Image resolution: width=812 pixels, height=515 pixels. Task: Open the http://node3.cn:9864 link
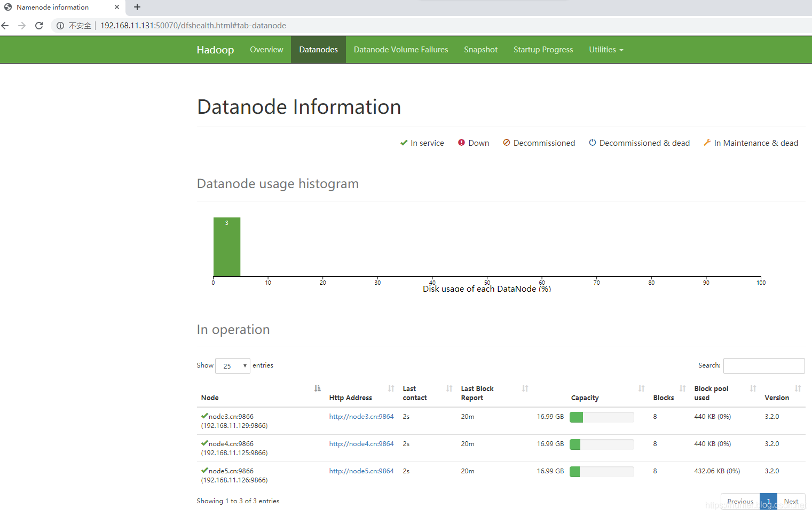pyautogui.click(x=361, y=417)
